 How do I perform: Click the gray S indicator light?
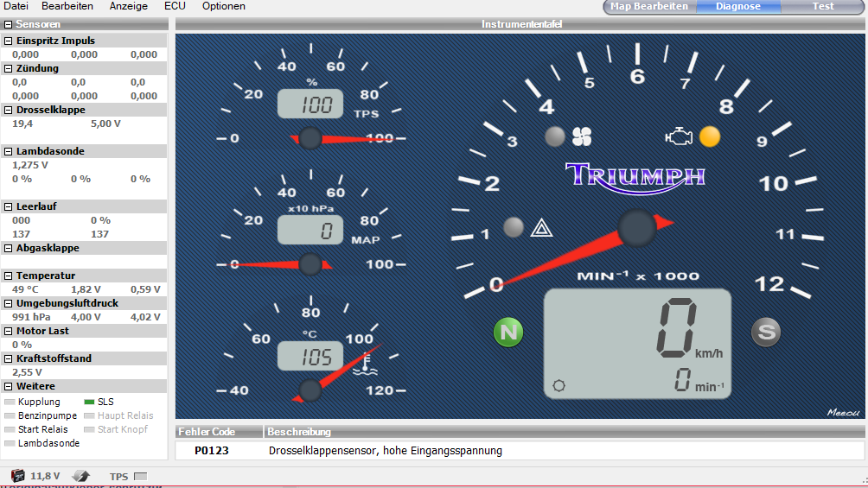point(764,332)
